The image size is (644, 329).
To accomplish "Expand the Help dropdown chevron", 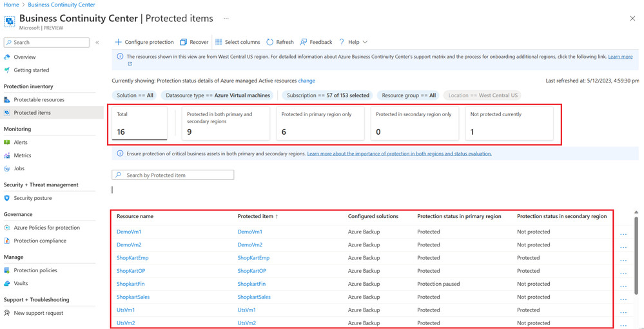I will tap(365, 42).
